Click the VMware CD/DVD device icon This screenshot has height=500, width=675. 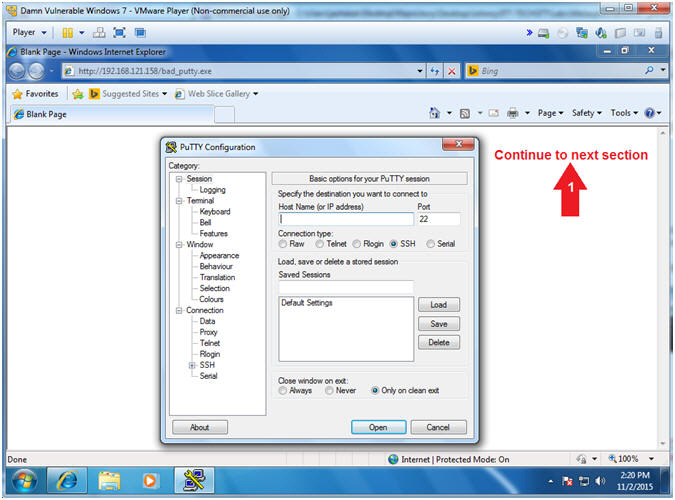point(562,33)
